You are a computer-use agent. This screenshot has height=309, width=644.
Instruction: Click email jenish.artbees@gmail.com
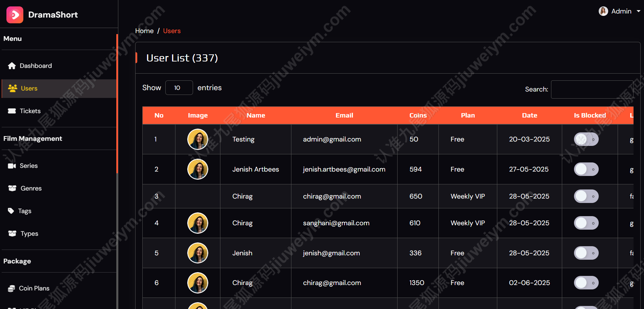coord(344,169)
